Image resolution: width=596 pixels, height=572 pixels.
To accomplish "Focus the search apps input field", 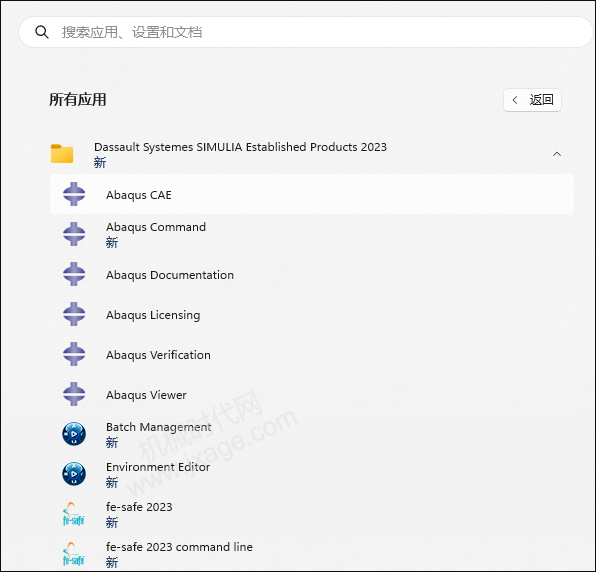I will click(x=306, y=32).
